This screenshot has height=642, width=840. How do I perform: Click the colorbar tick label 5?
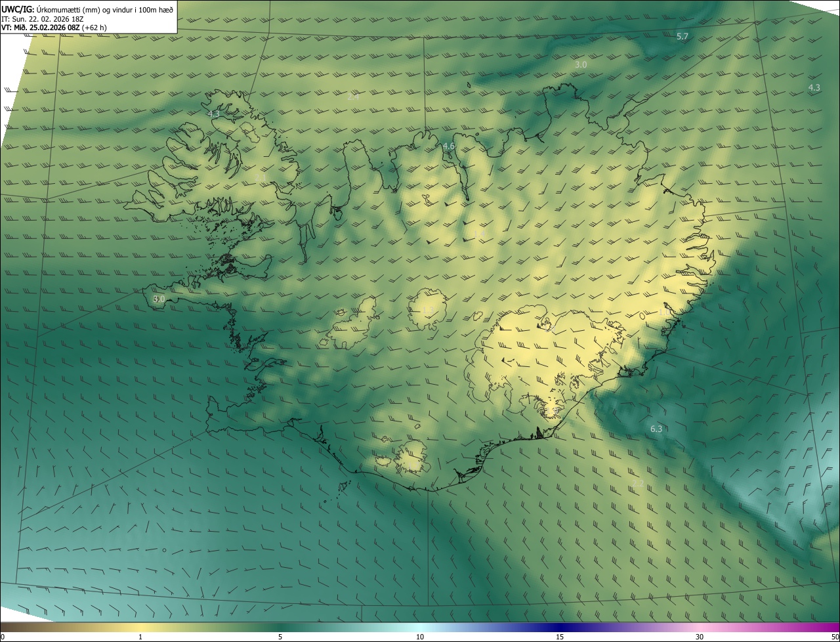coord(280,637)
